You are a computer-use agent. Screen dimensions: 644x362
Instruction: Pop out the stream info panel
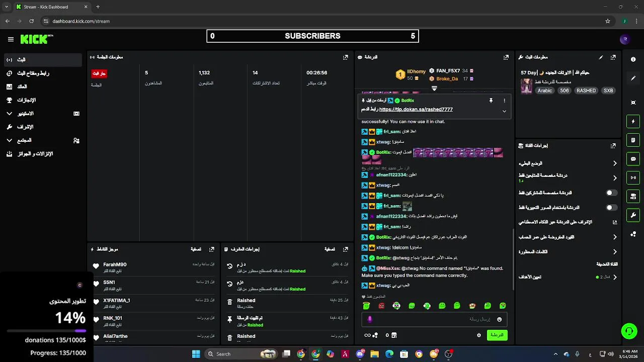pos(613,57)
